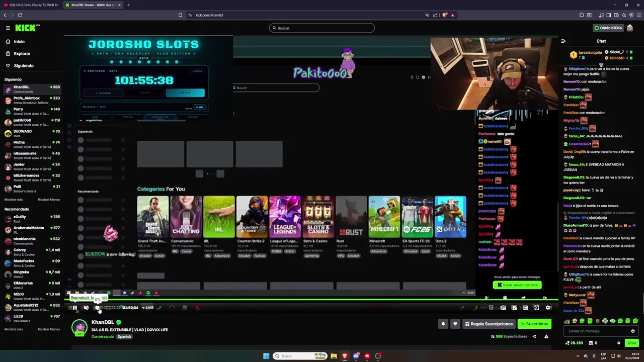
Task: Open Profe_Akimbox channel in sidebar
Action: 32,100
